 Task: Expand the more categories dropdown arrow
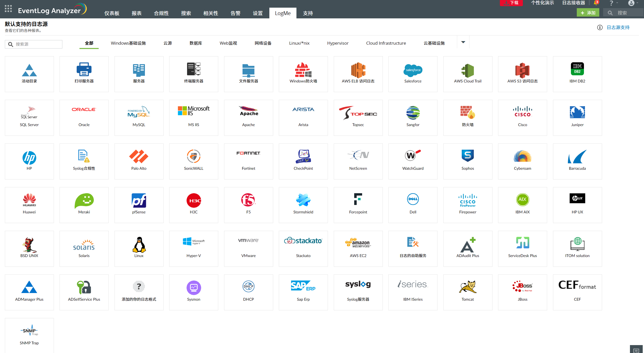point(463,42)
